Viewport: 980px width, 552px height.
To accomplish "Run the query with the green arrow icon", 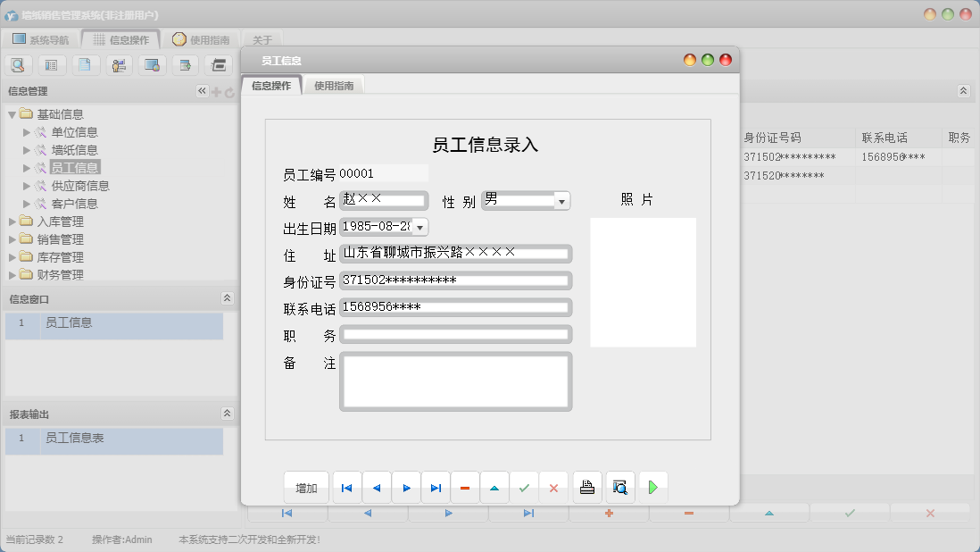I will pyautogui.click(x=652, y=487).
